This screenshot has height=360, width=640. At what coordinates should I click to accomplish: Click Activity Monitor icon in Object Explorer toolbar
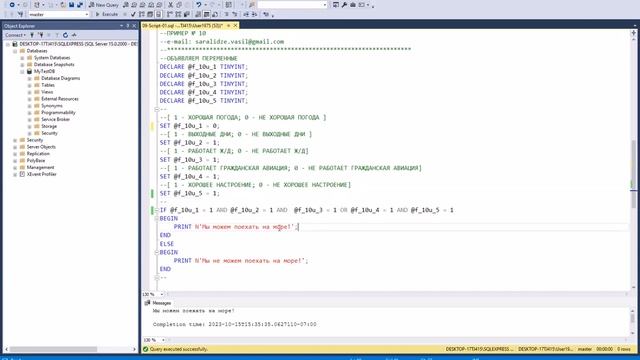click(x=74, y=35)
